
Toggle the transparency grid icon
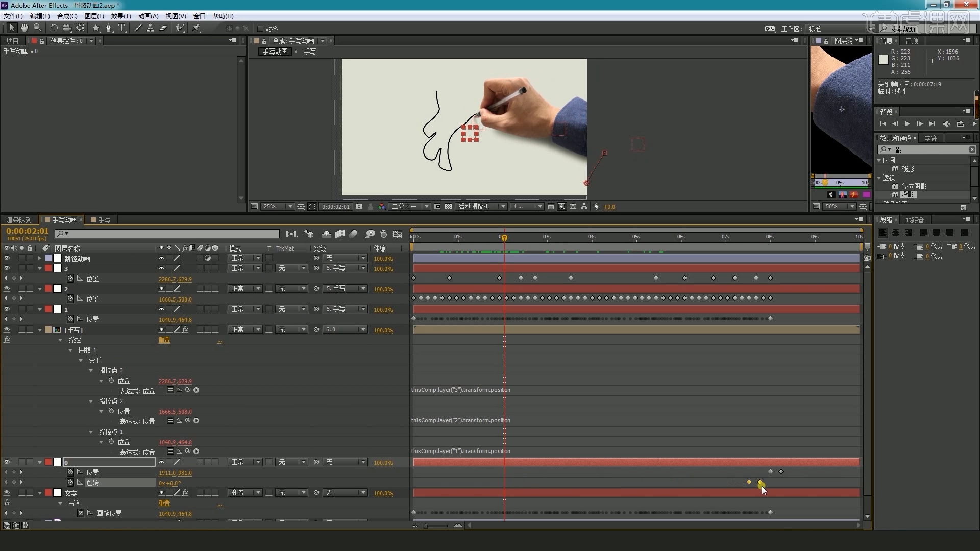(x=448, y=207)
